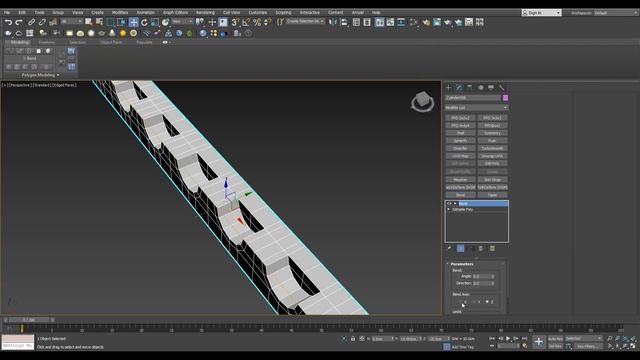Screen dimensions: 640x360
Task: Open the Rendering menu
Action: coord(205,13)
